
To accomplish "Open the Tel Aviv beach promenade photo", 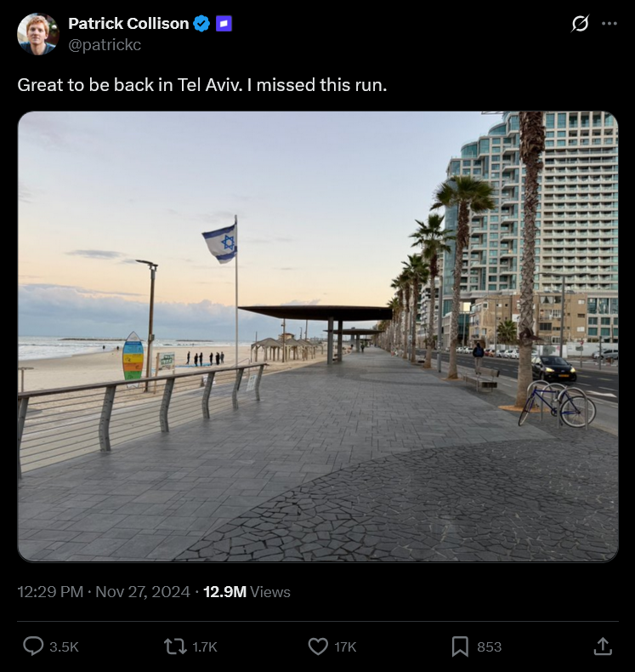I will [x=317, y=336].
